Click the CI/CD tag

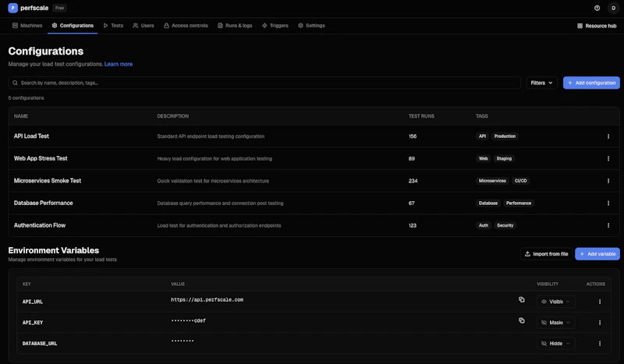[x=520, y=181]
